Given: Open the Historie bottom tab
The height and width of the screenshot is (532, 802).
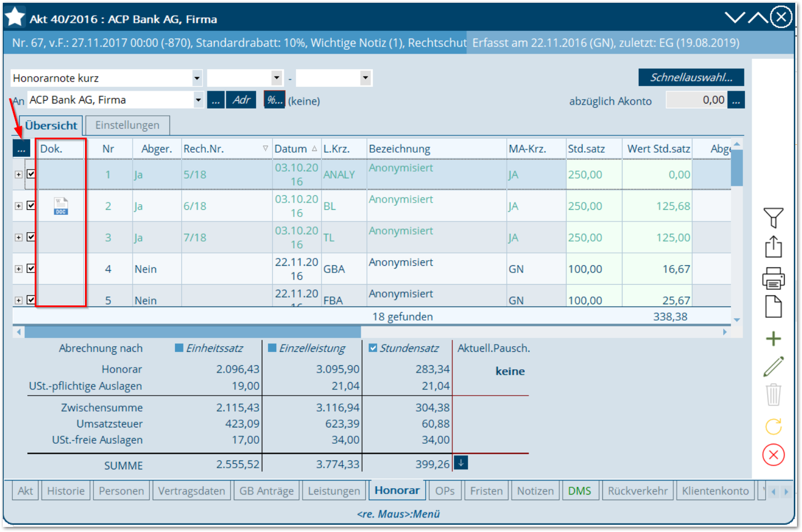Looking at the screenshot, I should (x=65, y=491).
